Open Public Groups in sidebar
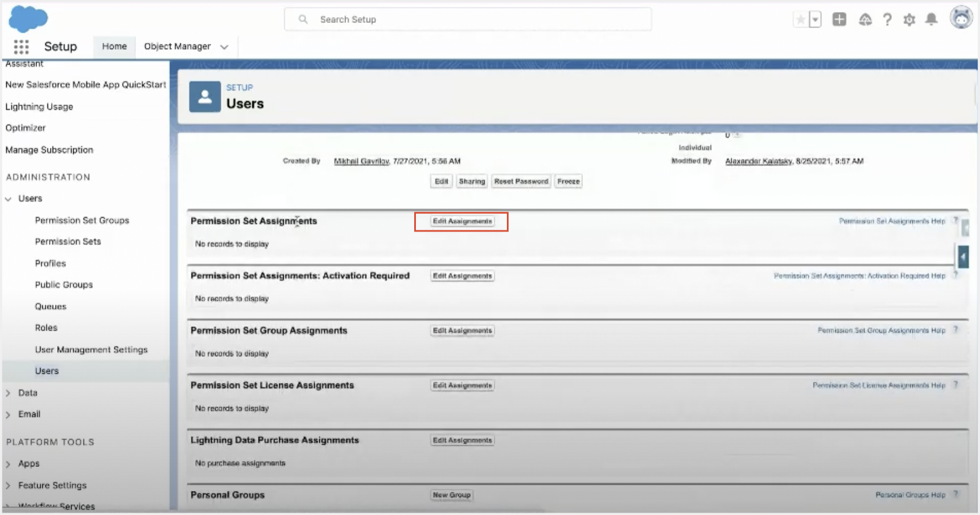The height and width of the screenshot is (515, 980). [64, 285]
